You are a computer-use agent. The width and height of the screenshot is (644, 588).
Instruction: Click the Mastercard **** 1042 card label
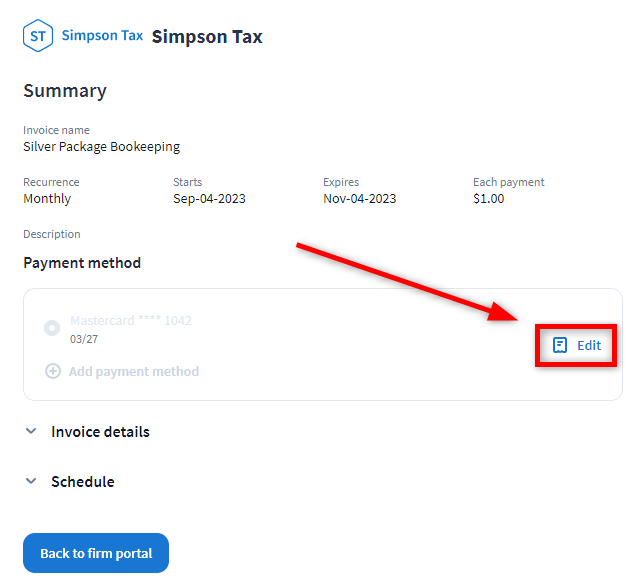(x=131, y=321)
